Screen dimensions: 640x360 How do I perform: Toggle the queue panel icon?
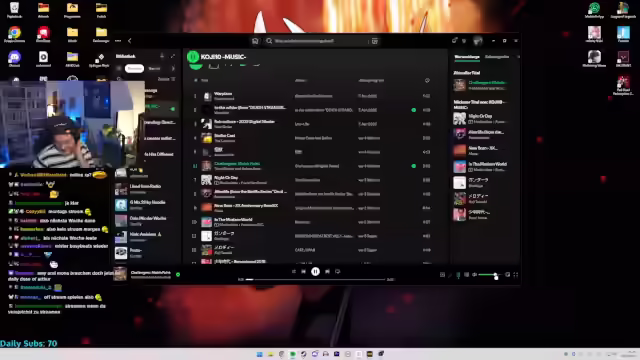pos(458,275)
